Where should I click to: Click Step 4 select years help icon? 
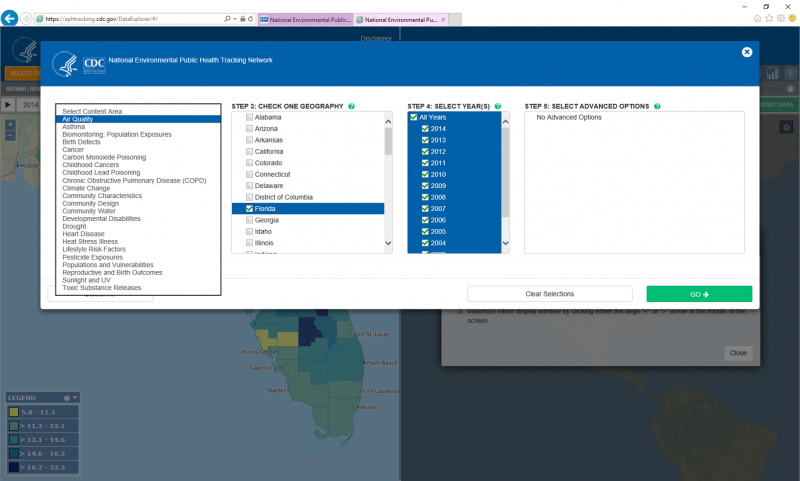coord(498,106)
